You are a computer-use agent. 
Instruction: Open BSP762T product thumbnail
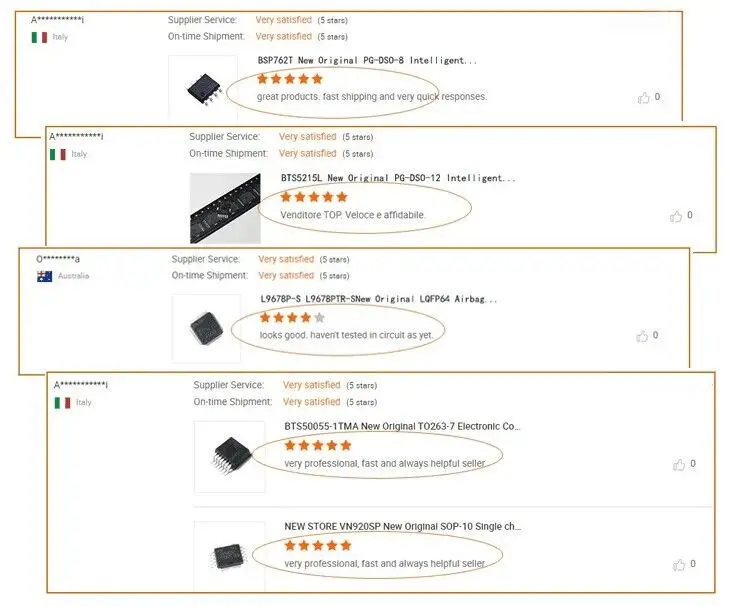click(203, 87)
